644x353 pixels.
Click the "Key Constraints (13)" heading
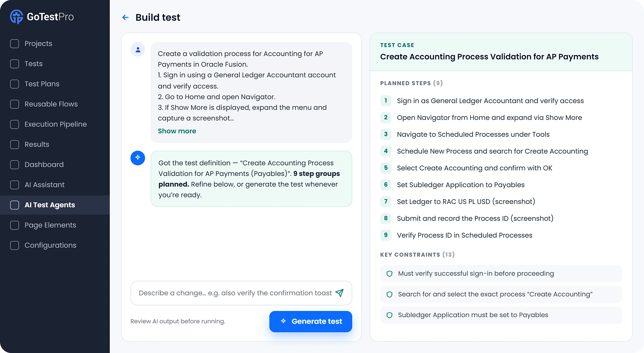(417, 255)
